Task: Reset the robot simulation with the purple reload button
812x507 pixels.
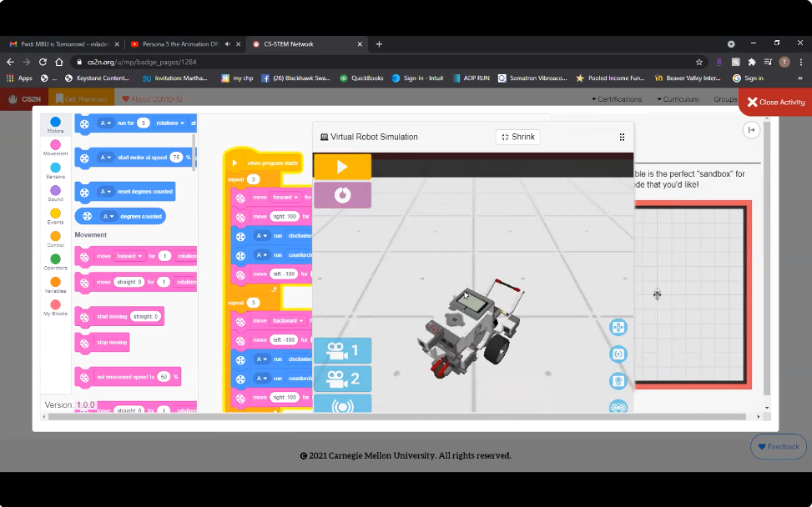Action: click(x=342, y=195)
